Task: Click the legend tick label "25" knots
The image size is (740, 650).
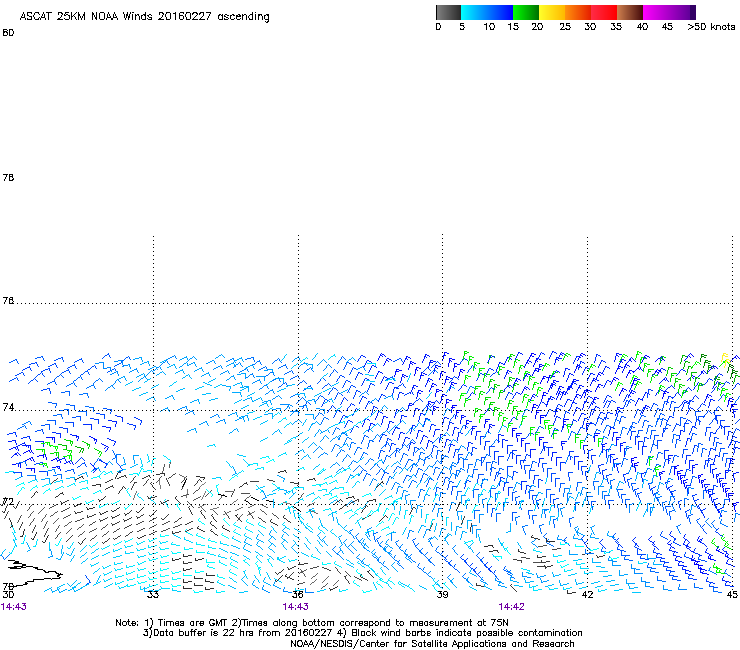Action: pos(565,27)
